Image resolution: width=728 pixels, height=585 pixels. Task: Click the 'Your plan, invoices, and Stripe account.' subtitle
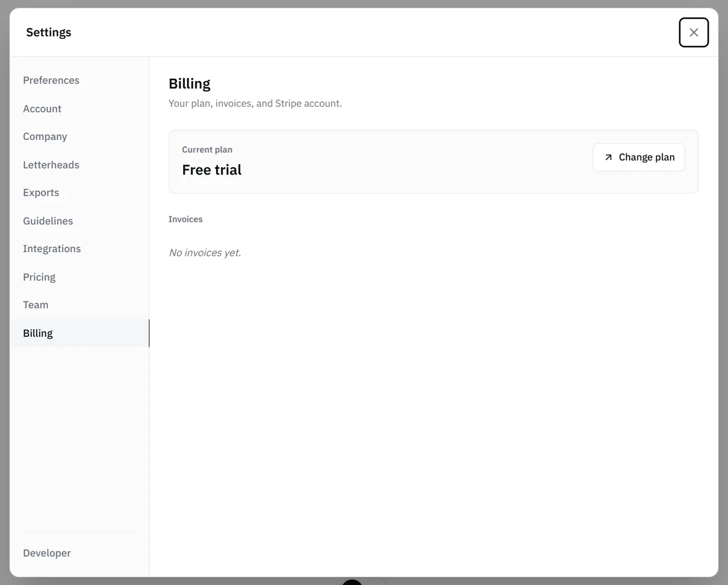255,104
